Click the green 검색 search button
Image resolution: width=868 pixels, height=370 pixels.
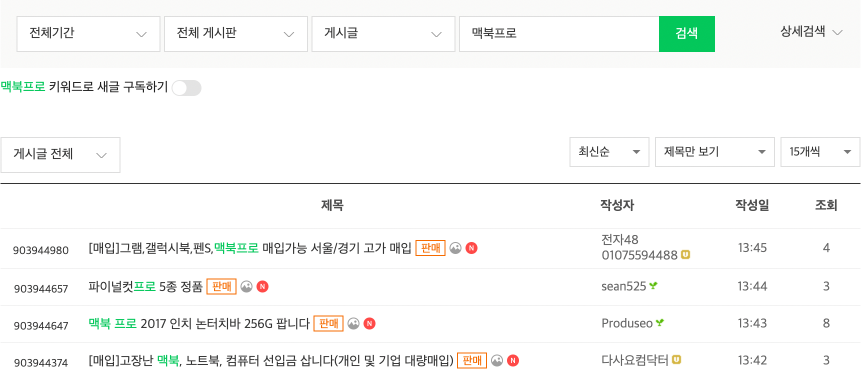tap(687, 33)
